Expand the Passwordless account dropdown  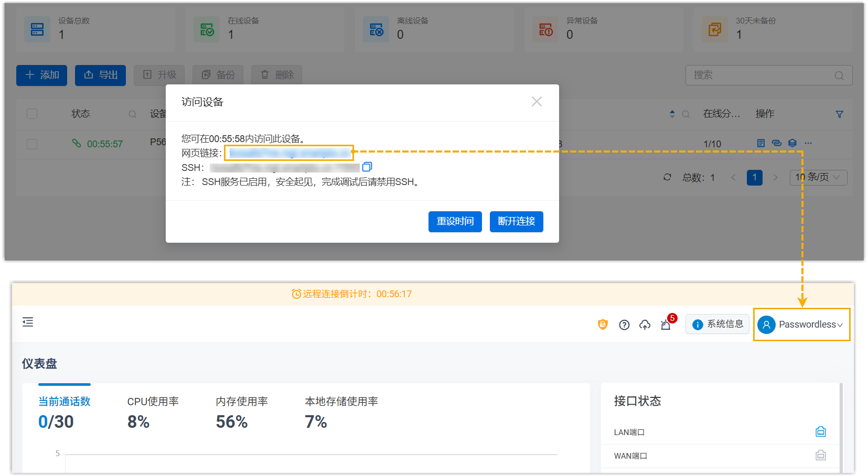click(801, 324)
